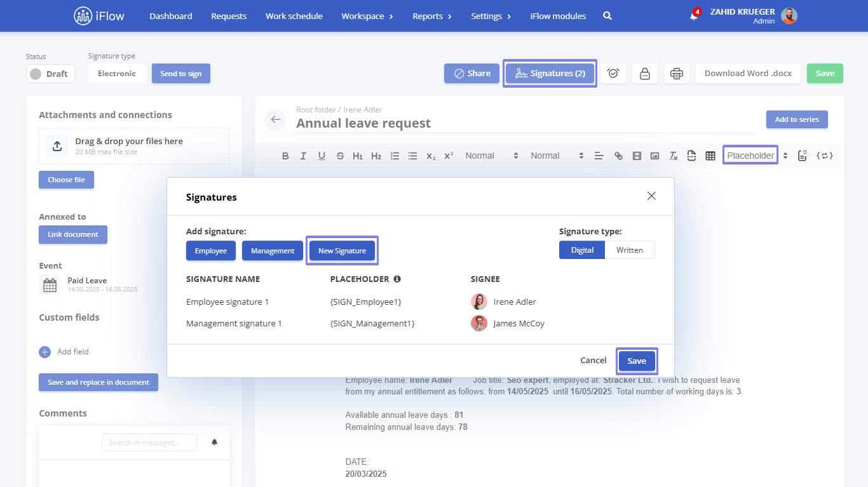Open Requests page
The width and height of the screenshot is (868, 487).
[229, 16]
